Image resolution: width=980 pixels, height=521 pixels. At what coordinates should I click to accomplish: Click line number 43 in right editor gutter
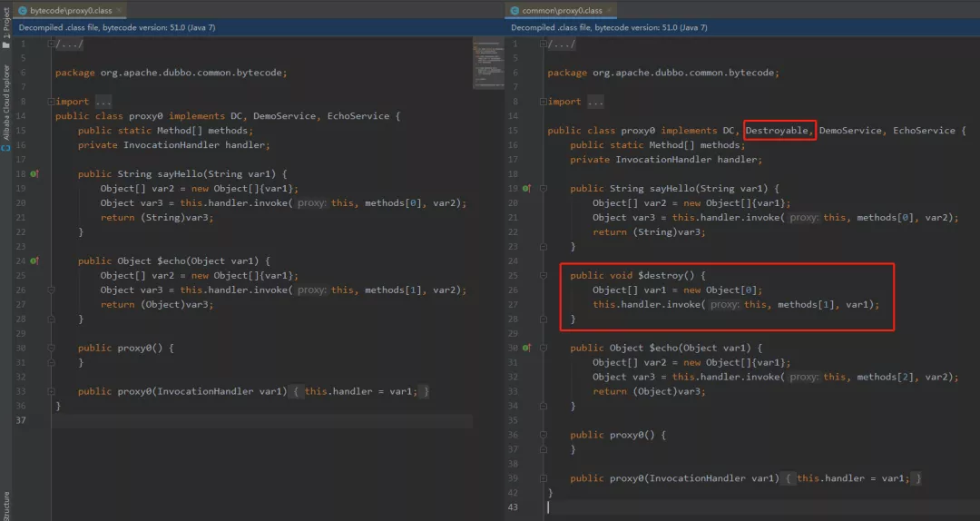click(514, 506)
